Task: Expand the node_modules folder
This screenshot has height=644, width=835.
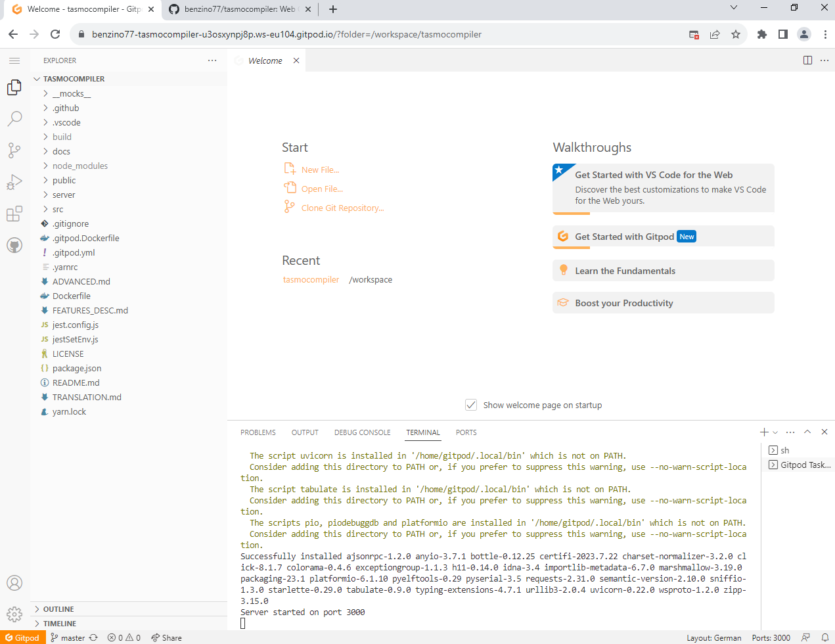Action: (129, 166)
